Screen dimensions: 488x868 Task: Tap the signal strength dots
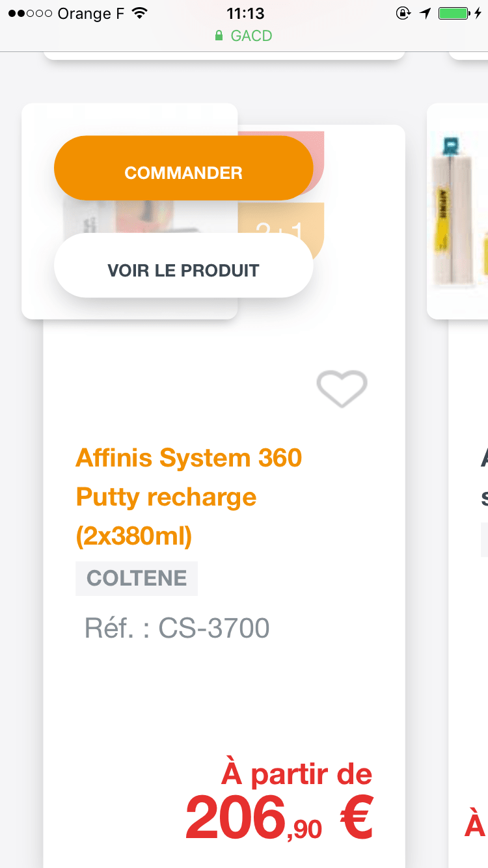click(30, 13)
